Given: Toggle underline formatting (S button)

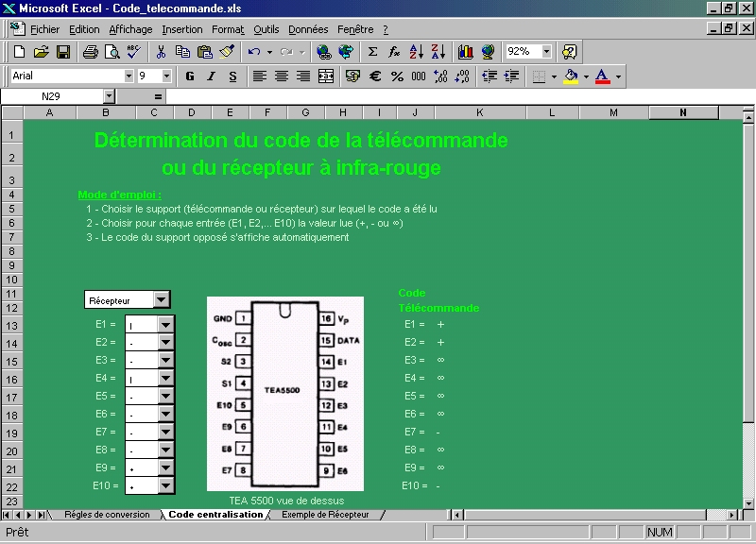Looking at the screenshot, I should tap(233, 76).
